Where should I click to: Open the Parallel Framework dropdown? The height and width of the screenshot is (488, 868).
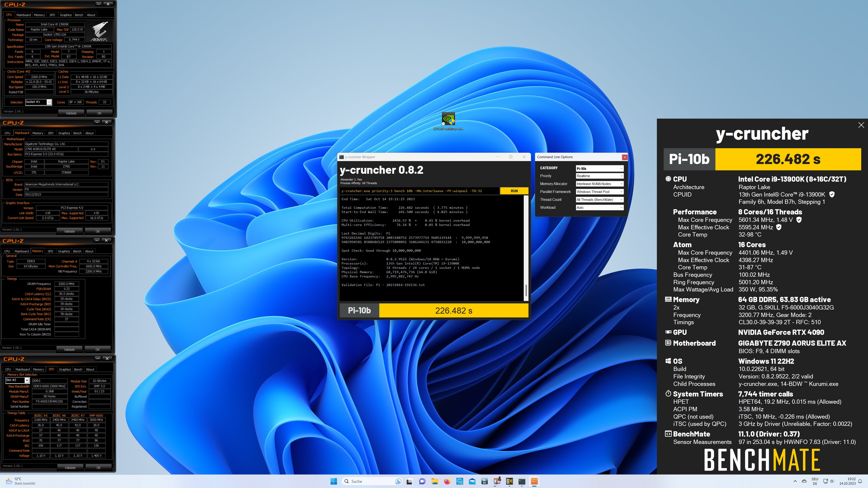point(599,192)
